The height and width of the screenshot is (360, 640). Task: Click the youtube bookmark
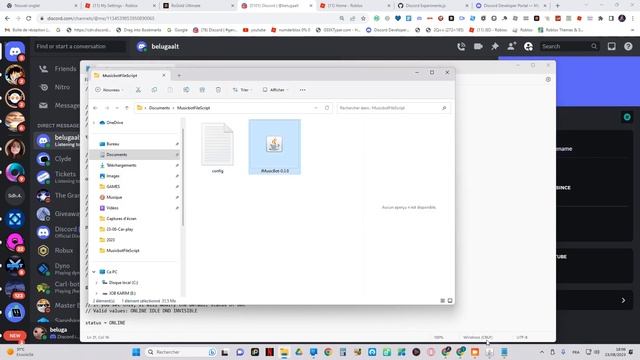[x=254, y=30]
